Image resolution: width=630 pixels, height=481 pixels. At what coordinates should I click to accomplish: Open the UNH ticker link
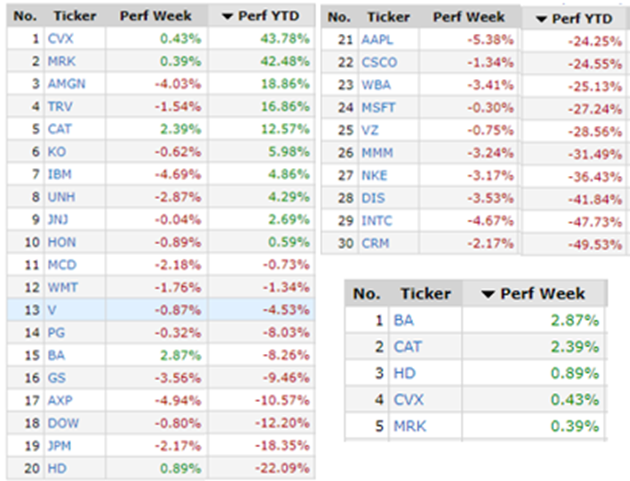tap(61, 197)
